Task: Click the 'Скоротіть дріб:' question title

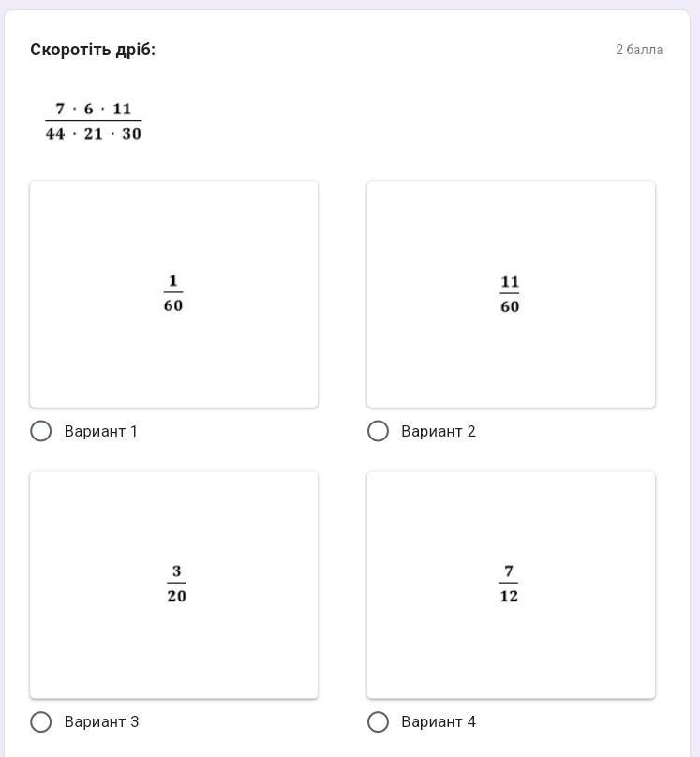Action: tap(93, 50)
